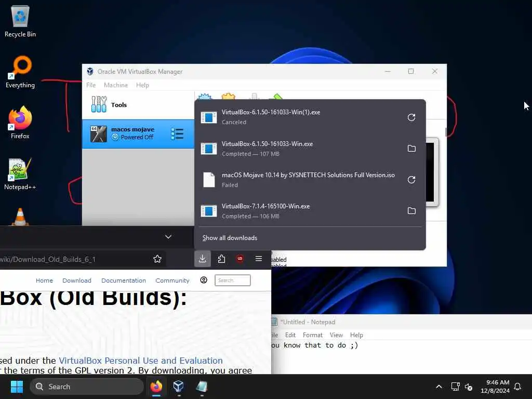Retry the canceled VirtualBox-6.1.50 Win(1).exe download
532x399 pixels.
tap(411, 117)
